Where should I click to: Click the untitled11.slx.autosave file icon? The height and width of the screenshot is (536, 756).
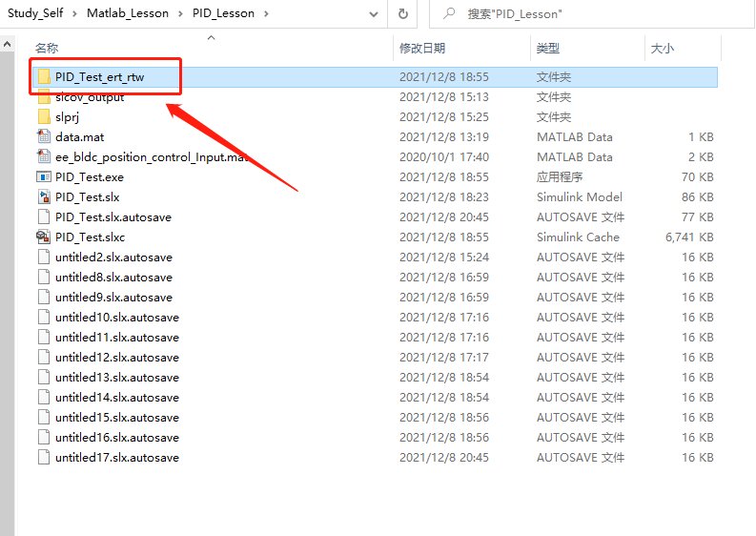point(44,338)
